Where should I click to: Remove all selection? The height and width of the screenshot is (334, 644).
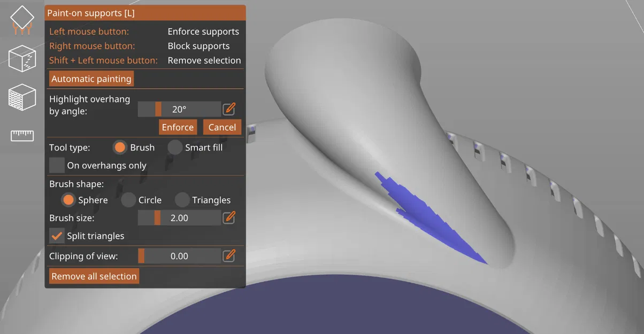pos(94,276)
